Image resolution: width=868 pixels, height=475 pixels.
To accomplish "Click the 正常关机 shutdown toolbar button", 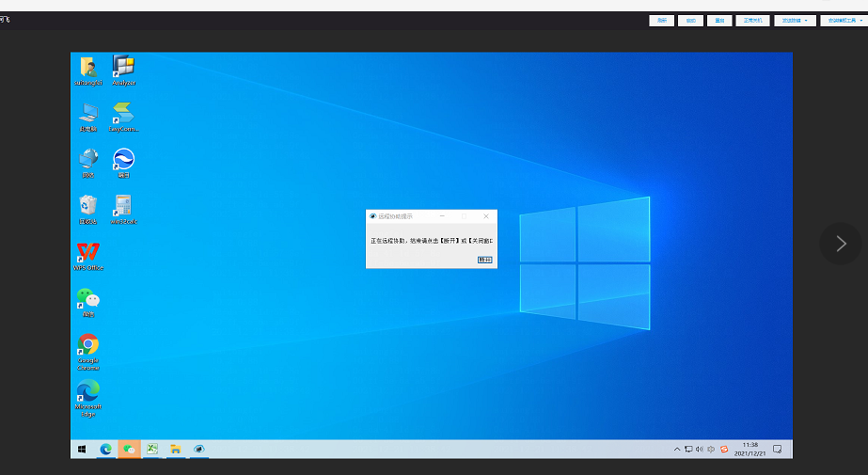I will click(753, 21).
